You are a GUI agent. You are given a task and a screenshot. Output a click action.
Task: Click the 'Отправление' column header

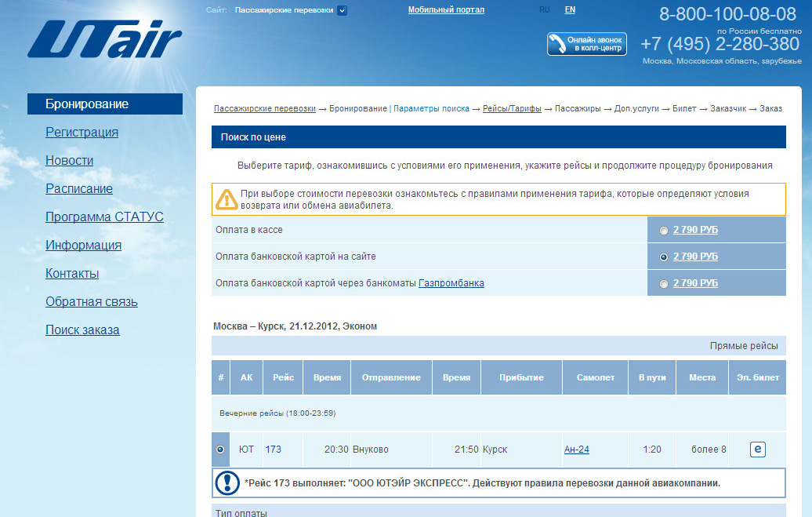tap(392, 377)
